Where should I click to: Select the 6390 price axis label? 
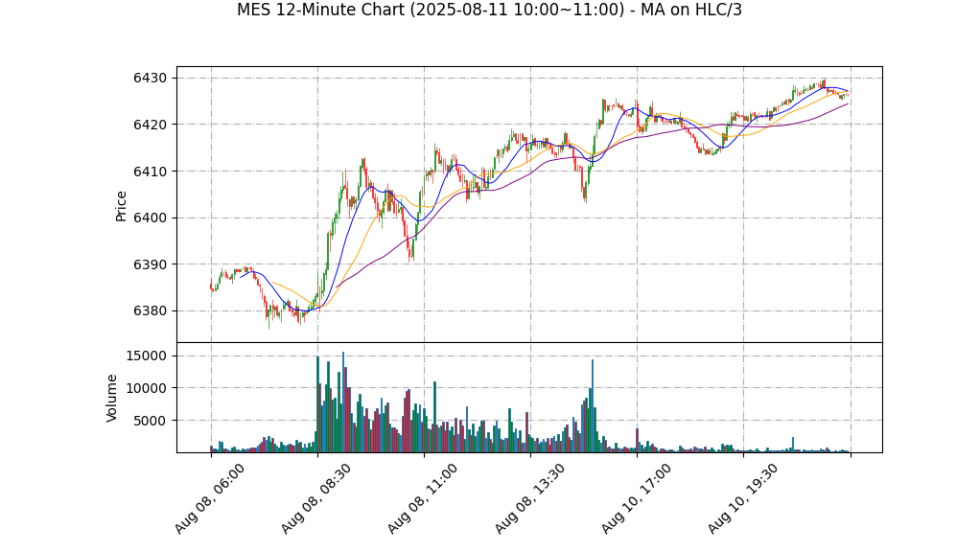pos(150,264)
